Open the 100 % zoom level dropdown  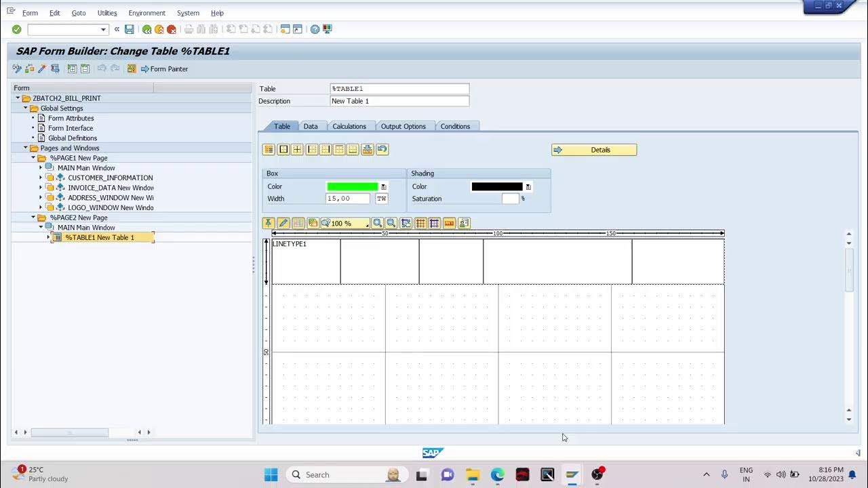[367, 224]
